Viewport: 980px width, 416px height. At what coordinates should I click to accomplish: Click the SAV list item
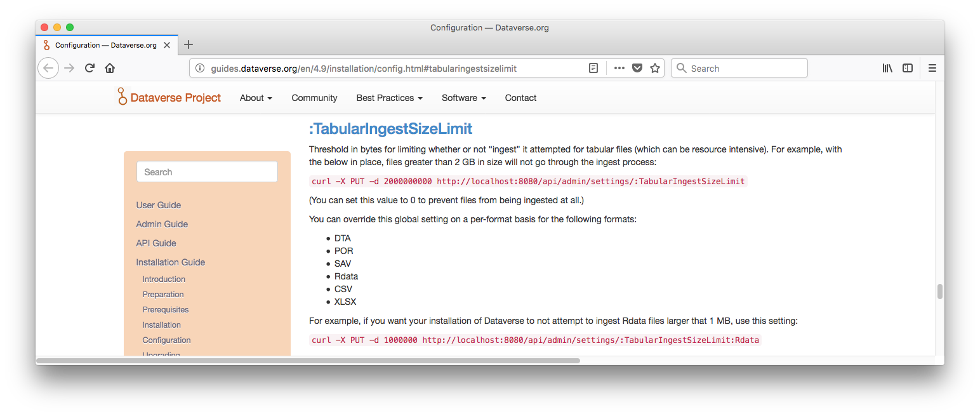[343, 264]
